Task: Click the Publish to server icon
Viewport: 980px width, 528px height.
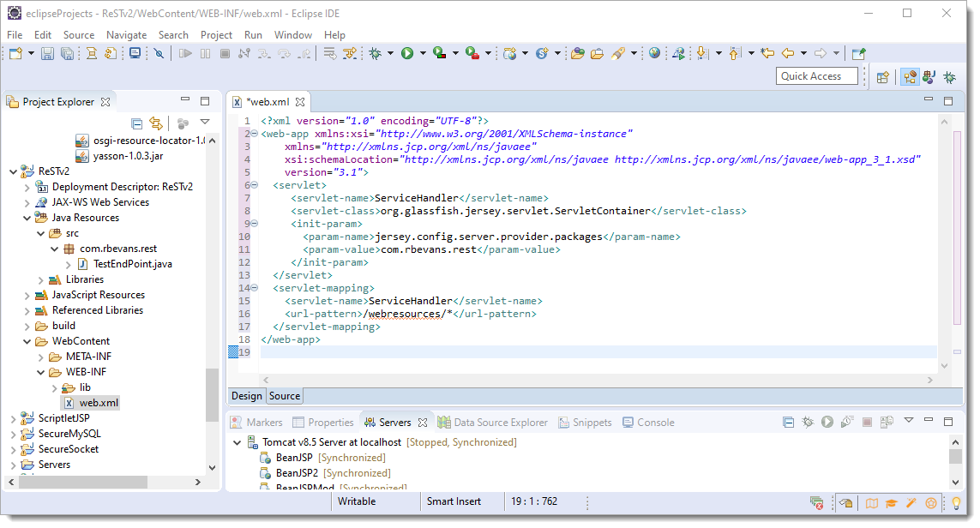Action: point(887,423)
